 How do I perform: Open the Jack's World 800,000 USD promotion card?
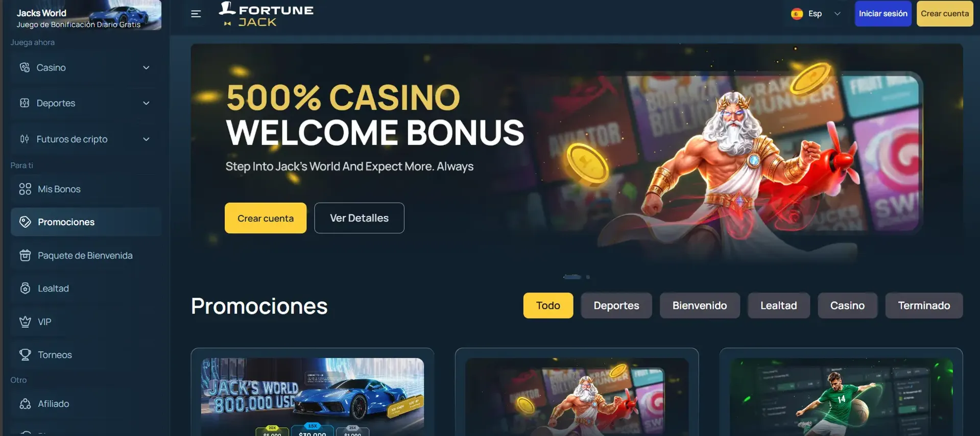coord(313,392)
